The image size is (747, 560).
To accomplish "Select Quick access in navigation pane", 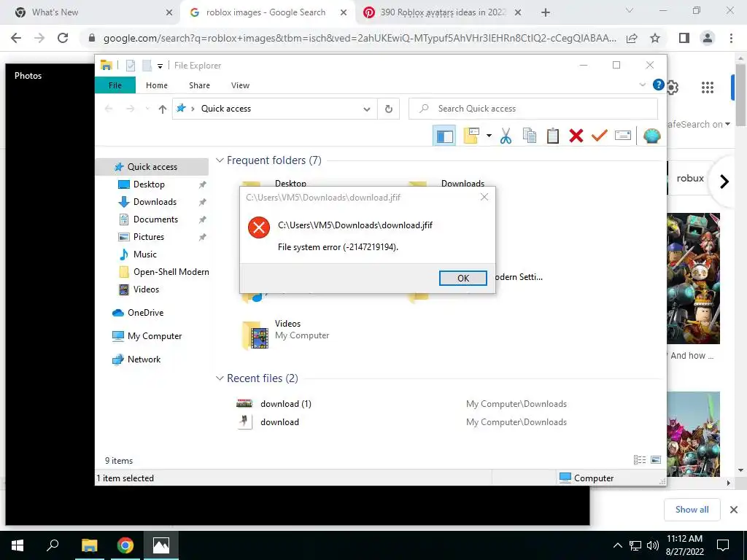I will [x=152, y=167].
